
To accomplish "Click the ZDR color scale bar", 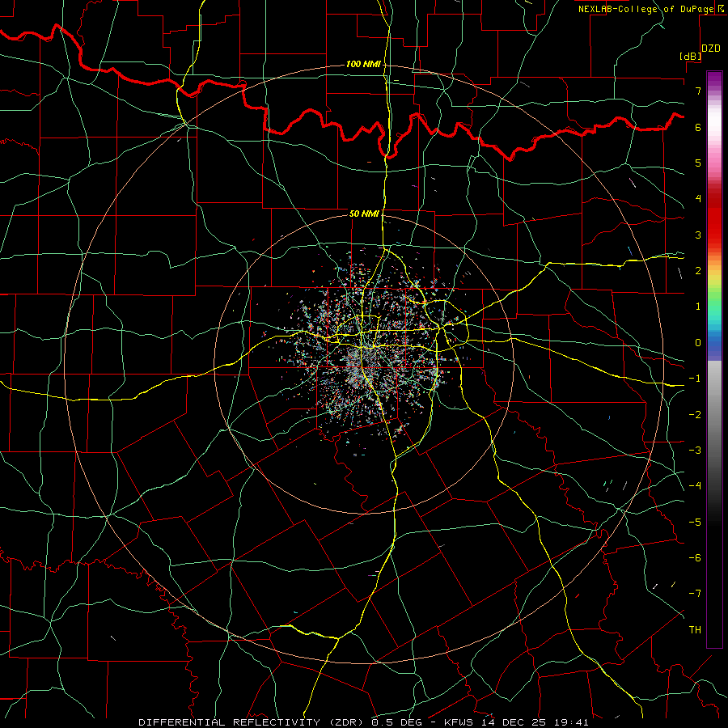I will 714,359.
